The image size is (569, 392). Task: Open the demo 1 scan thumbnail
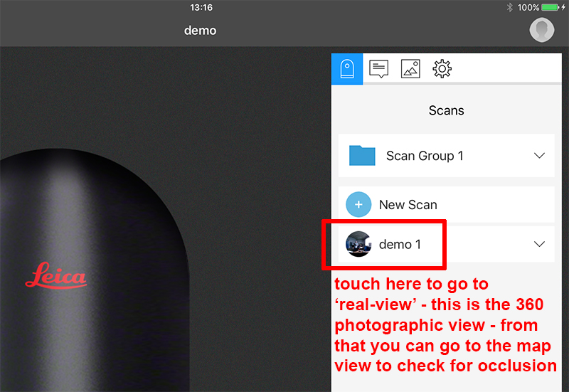(x=358, y=244)
